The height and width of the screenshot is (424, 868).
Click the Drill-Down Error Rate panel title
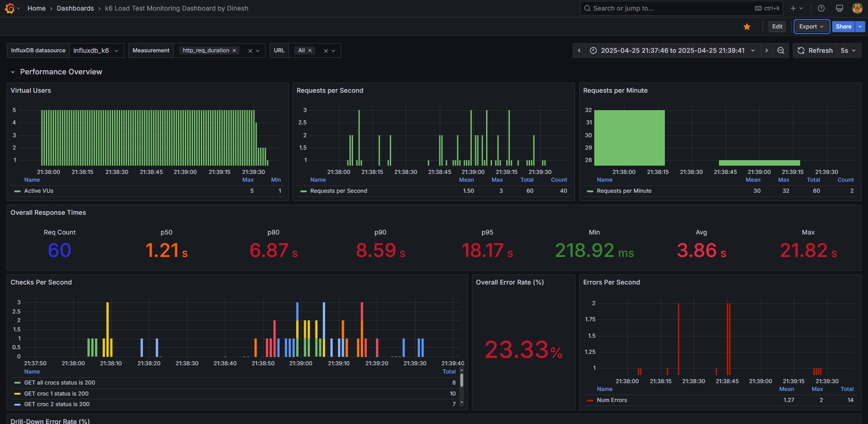[50, 421]
